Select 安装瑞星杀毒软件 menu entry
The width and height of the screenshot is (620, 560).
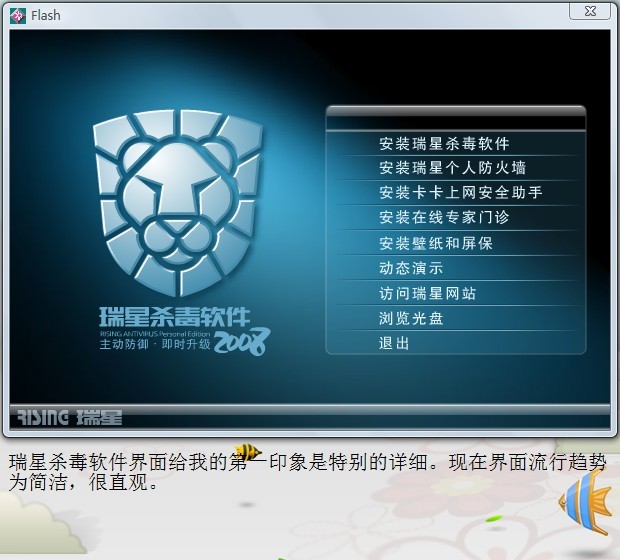click(x=444, y=144)
